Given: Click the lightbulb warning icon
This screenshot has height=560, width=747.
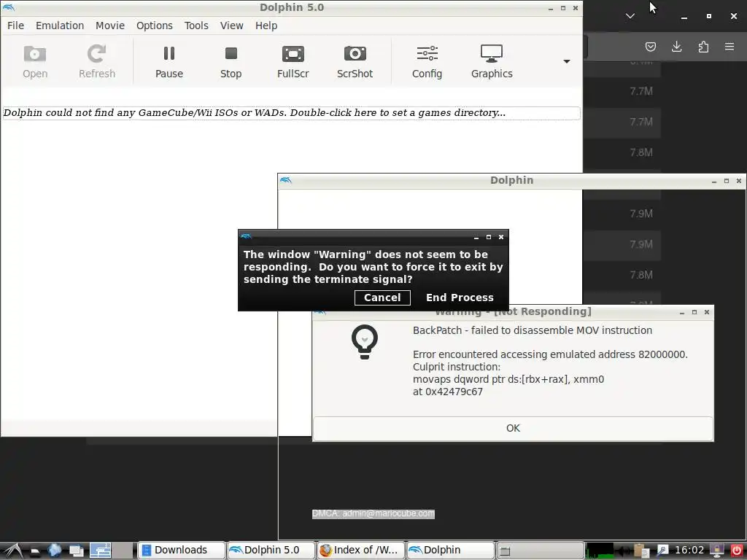Looking at the screenshot, I should tap(365, 341).
